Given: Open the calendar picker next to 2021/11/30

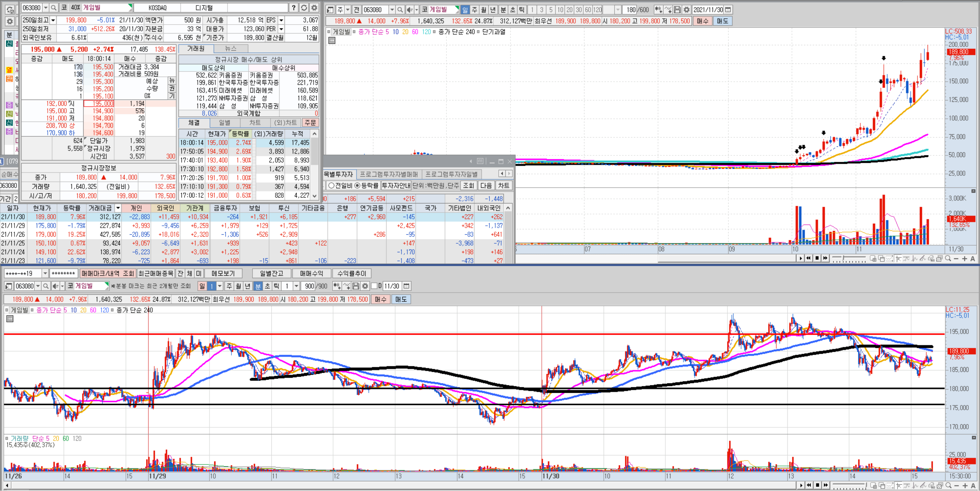Looking at the screenshot, I should [728, 10].
